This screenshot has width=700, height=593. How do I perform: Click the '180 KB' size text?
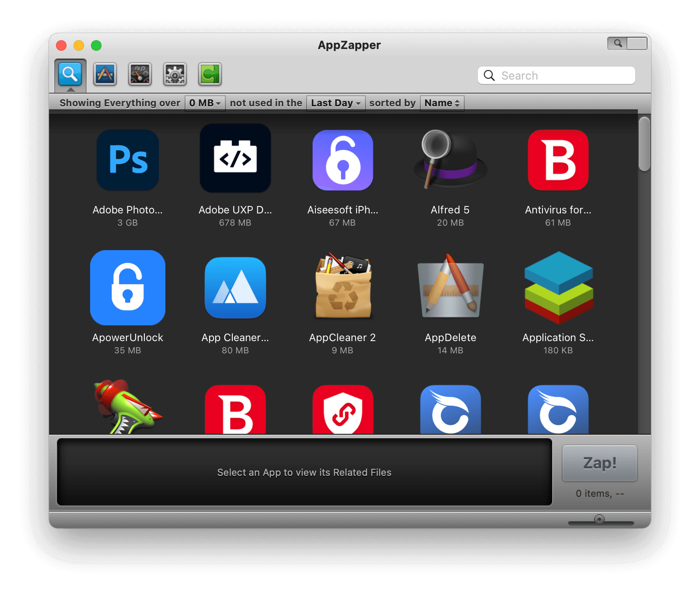558,350
